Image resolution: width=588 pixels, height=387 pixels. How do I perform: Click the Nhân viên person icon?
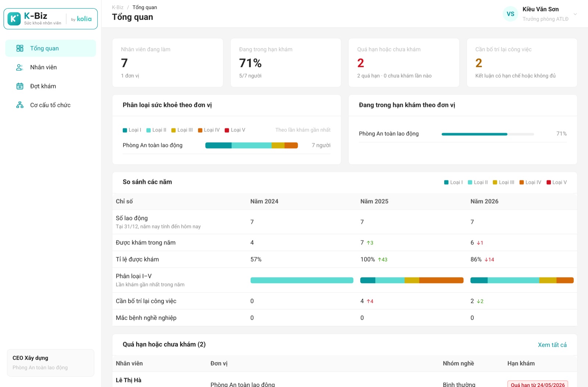20,67
